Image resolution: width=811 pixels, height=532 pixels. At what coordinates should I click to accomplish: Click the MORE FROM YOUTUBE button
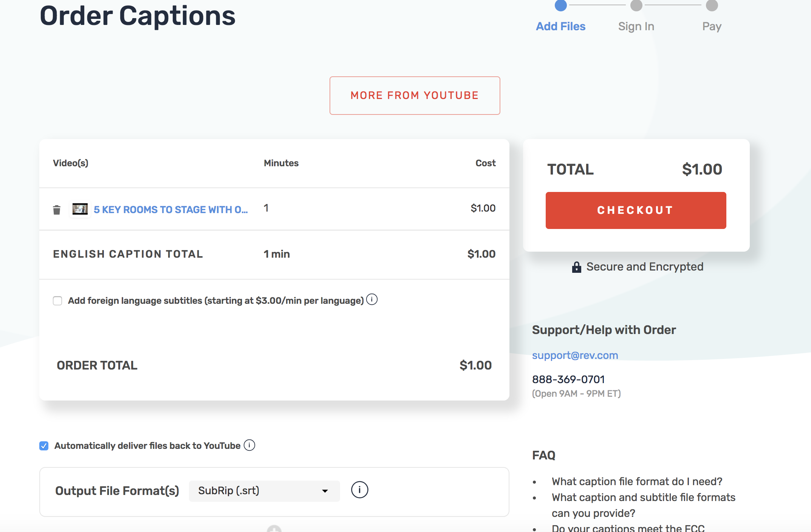(415, 96)
